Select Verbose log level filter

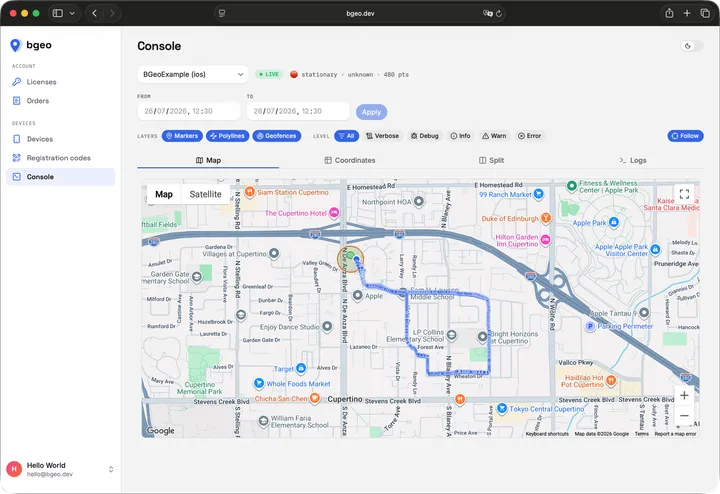click(382, 136)
